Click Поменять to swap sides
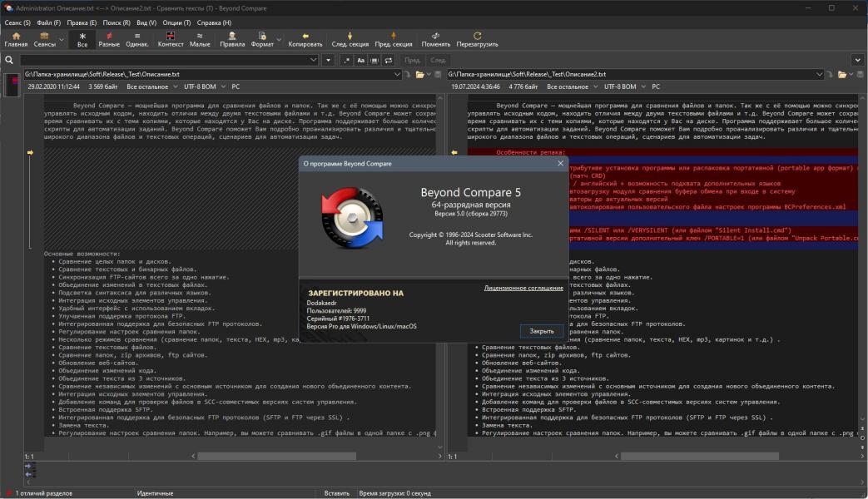This screenshot has width=868, height=499. coord(435,39)
